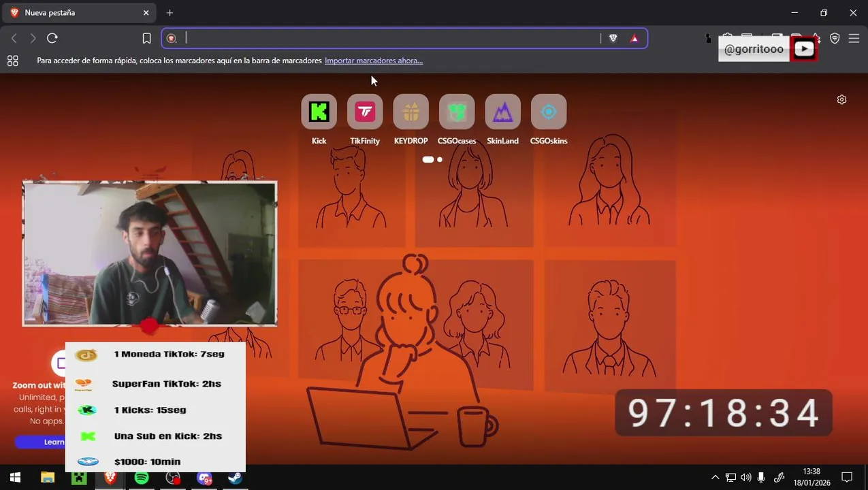This screenshot has height=490, width=868.
Task: Open OBS Studio from the taskbar
Action: click(x=173, y=478)
